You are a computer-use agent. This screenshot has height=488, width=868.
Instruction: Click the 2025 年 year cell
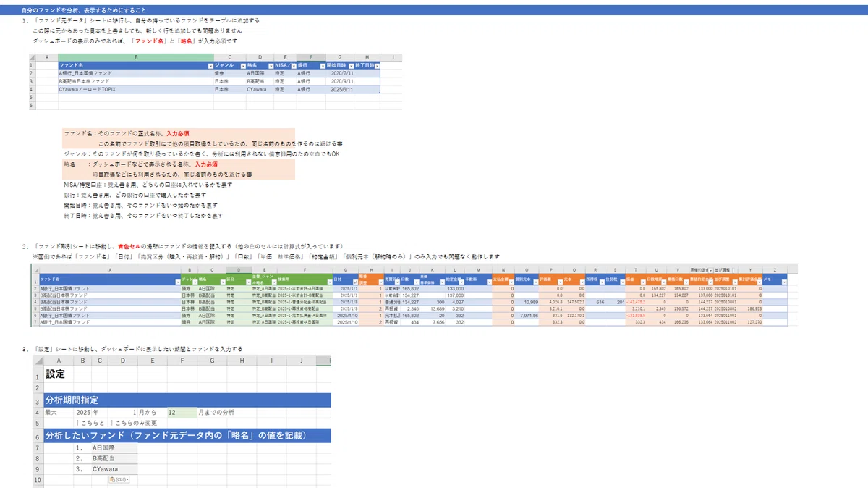(x=88, y=412)
